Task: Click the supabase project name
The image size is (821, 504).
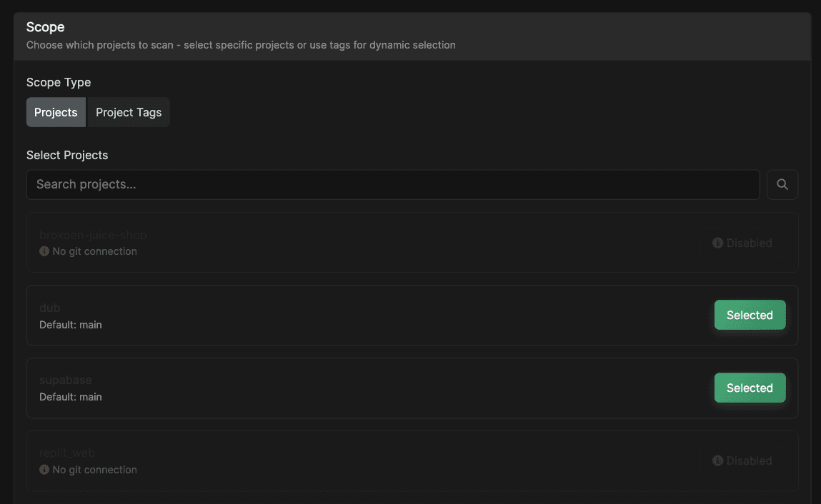Action: [66, 380]
